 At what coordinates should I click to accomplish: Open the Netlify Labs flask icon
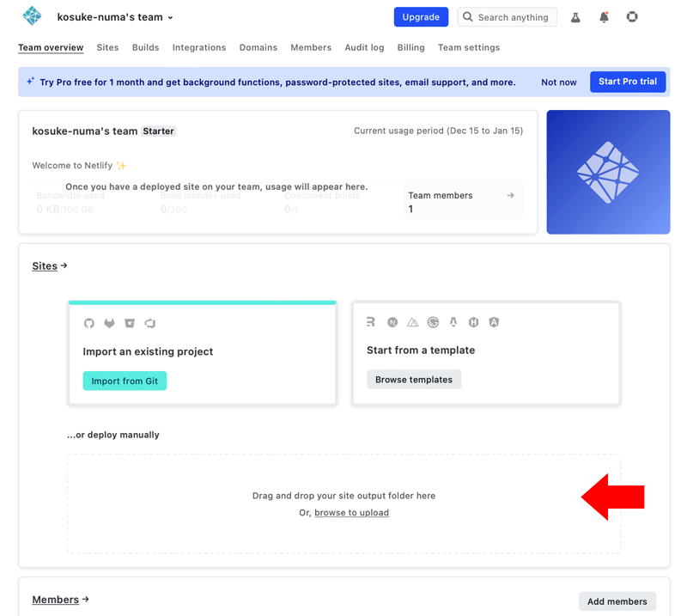click(575, 17)
